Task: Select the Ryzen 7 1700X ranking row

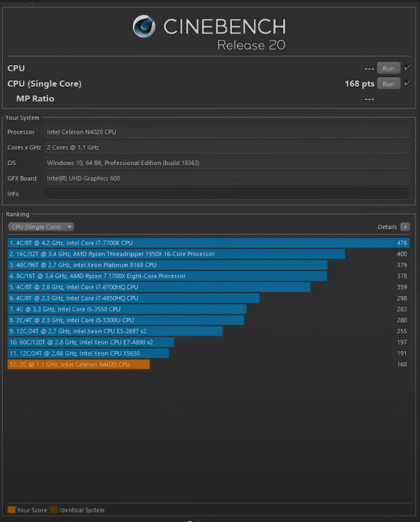Action: tap(209, 276)
